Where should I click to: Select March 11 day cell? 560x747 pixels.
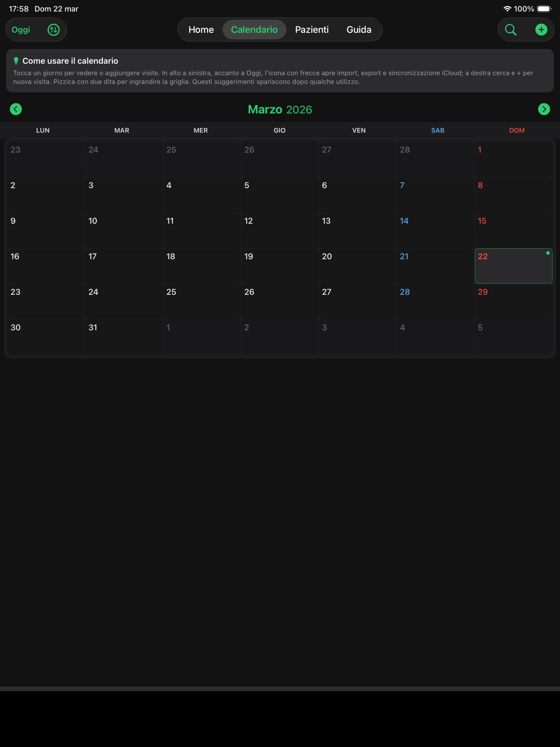(202, 230)
